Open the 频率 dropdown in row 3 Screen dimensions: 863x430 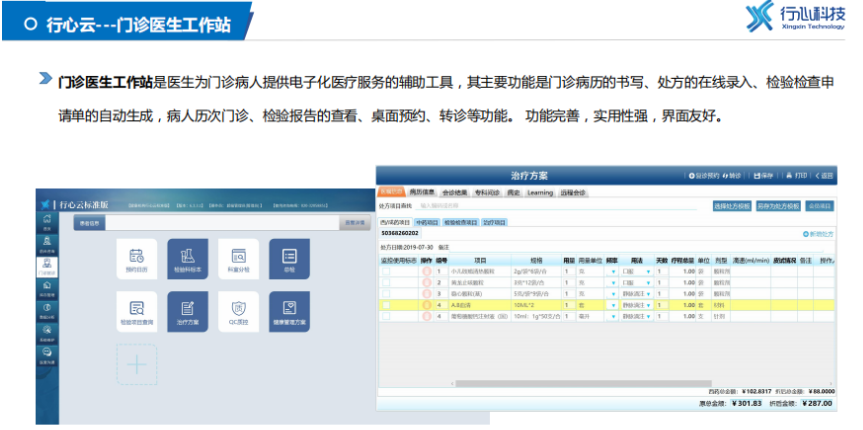click(613, 294)
